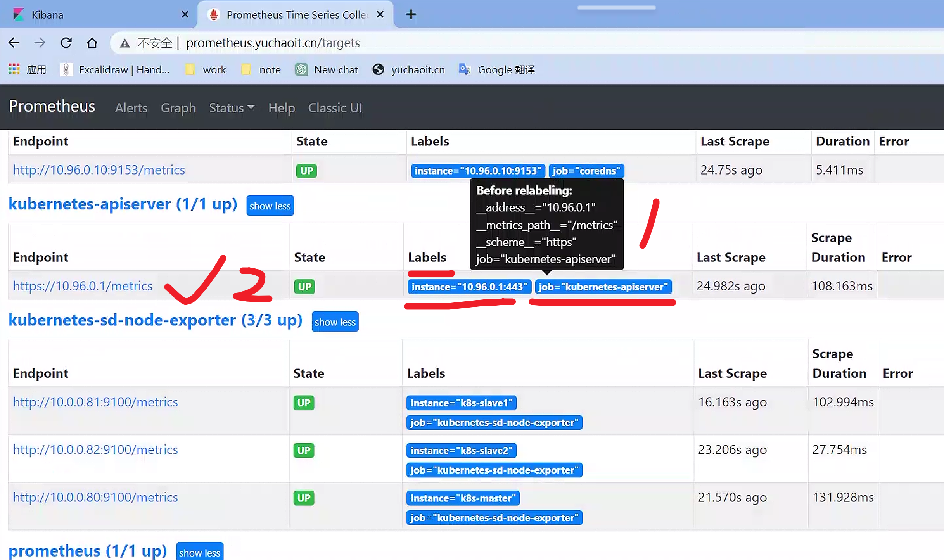This screenshot has width=944, height=560.
Task: Reload the Prometheus targets page
Action: click(x=66, y=43)
